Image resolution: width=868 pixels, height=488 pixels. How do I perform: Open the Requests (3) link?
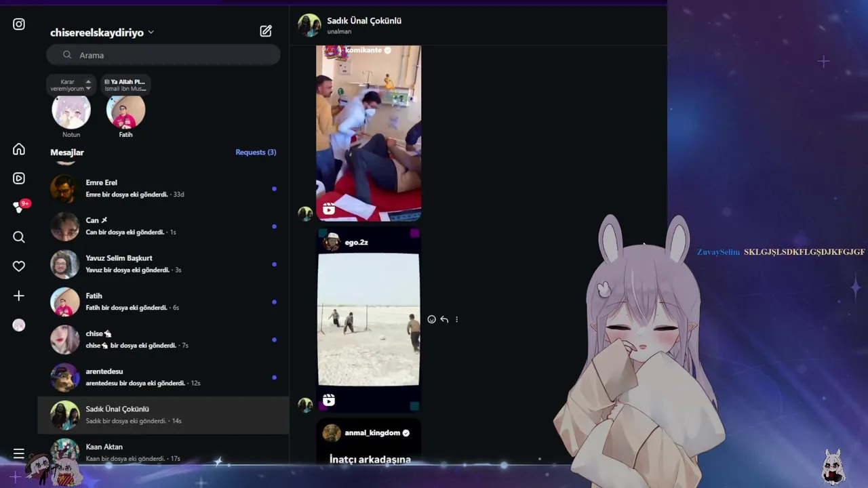pyautogui.click(x=256, y=152)
